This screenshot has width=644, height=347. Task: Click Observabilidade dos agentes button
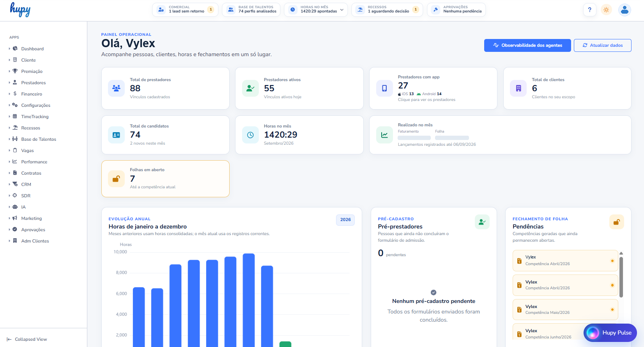pos(527,45)
